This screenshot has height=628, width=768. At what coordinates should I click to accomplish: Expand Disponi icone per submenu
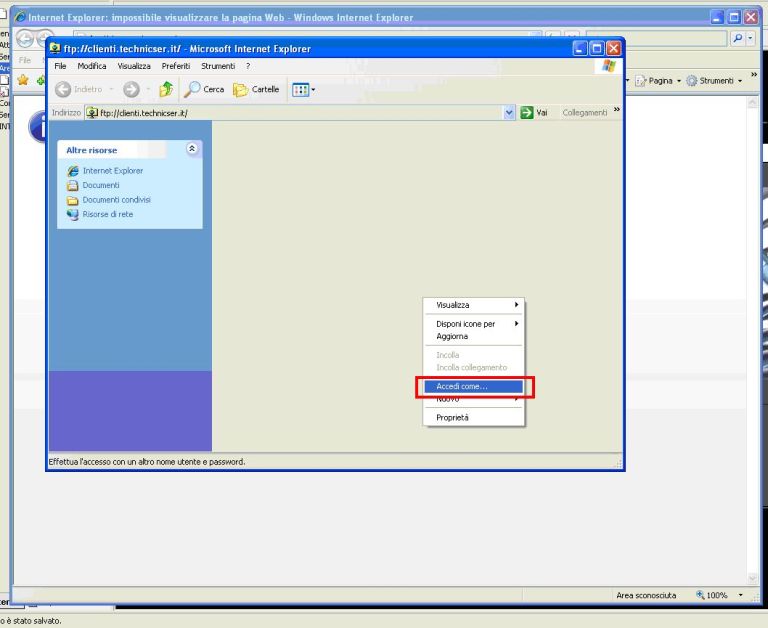pyautogui.click(x=474, y=324)
